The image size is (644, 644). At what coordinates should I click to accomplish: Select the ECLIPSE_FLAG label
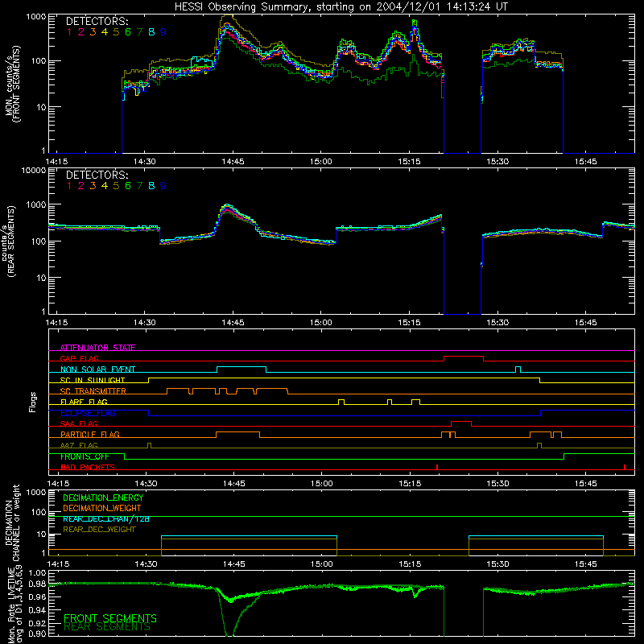click(x=88, y=413)
